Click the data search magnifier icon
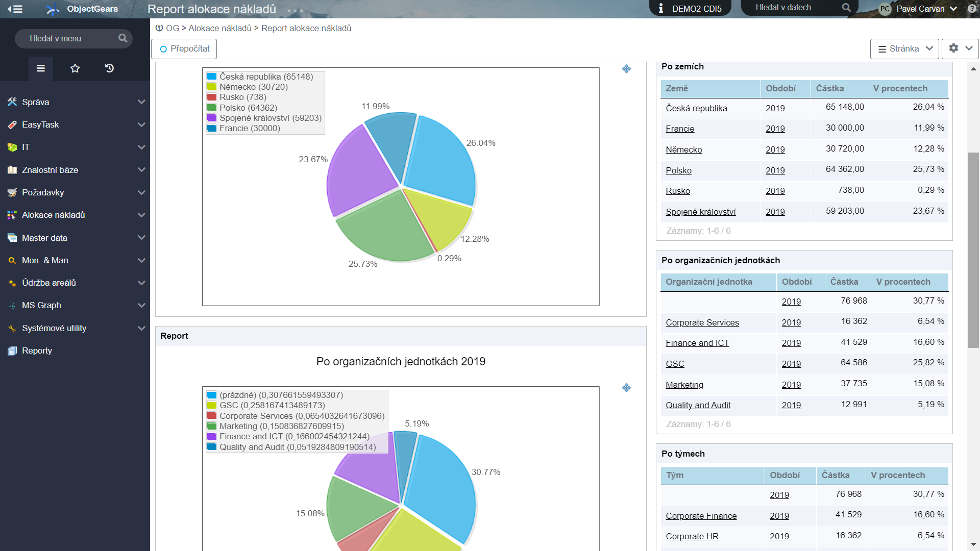The height and width of the screenshot is (551, 980). tap(846, 8)
